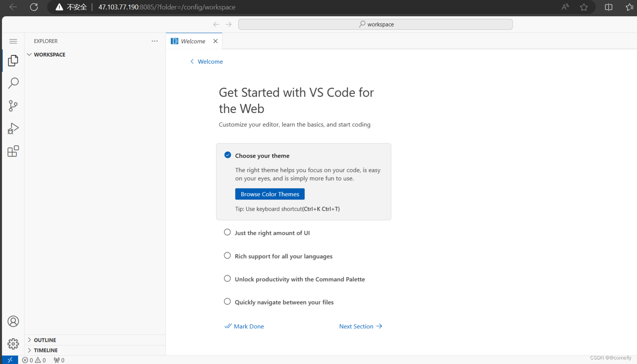Expand the OUTLINE section
Screen dimensions: 637x364
(x=45, y=340)
